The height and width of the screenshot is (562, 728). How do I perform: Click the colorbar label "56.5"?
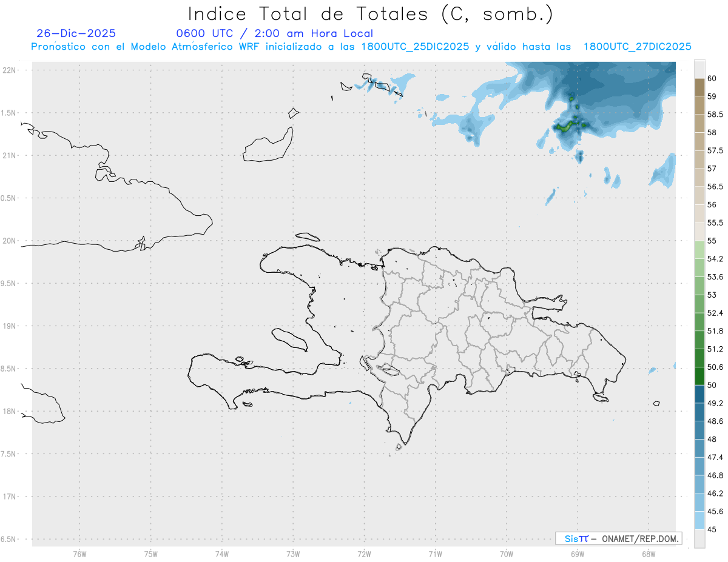(x=715, y=187)
